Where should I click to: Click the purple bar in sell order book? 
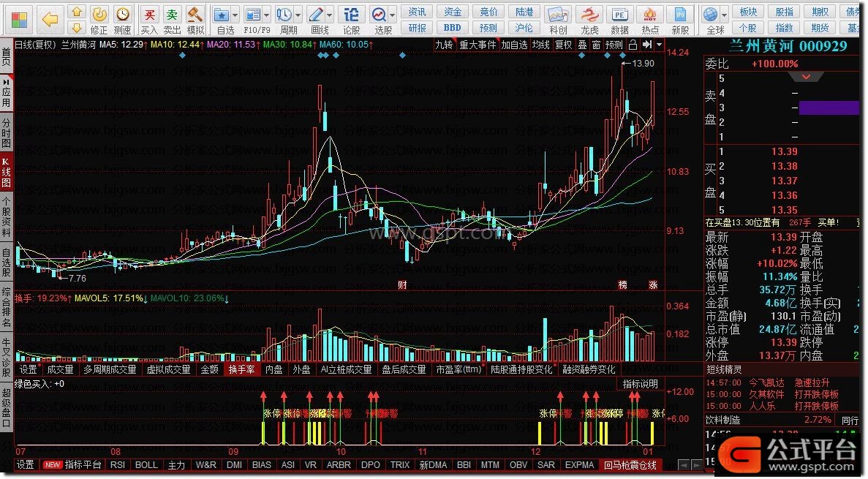829,108
